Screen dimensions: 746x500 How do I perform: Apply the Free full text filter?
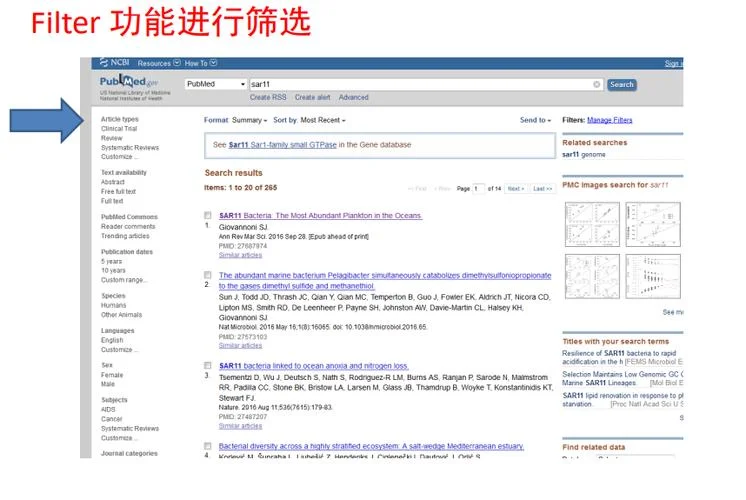click(118, 191)
